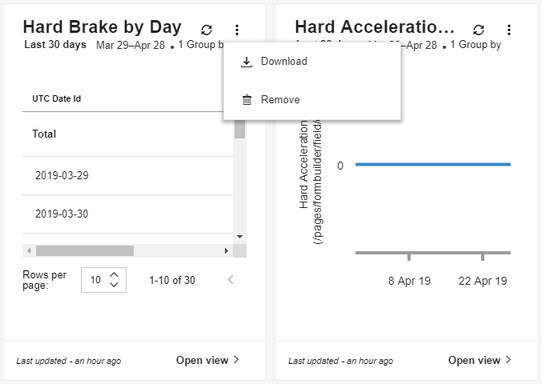Go to previous table page chevron
542x384 pixels.
pos(231,280)
